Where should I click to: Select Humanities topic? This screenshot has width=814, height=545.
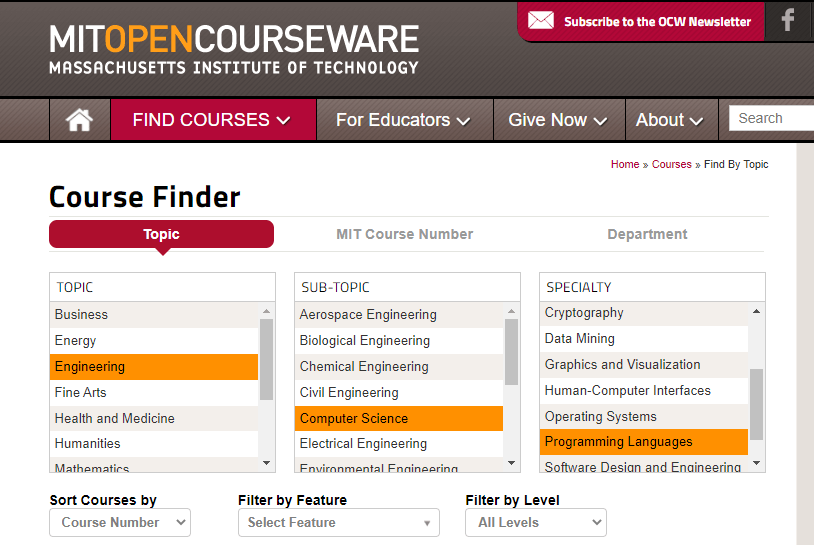(x=154, y=444)
